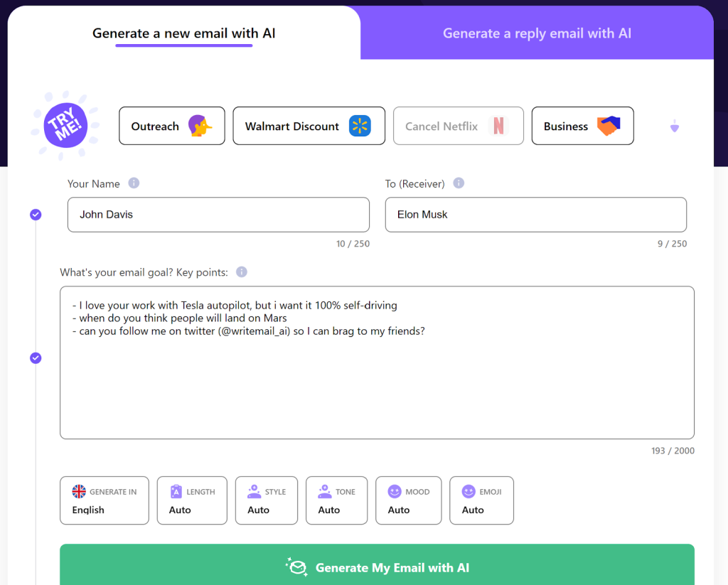Screen dimensions: 728x585
Task: Open the Generate In language dropdown
Action: [105, 500]
